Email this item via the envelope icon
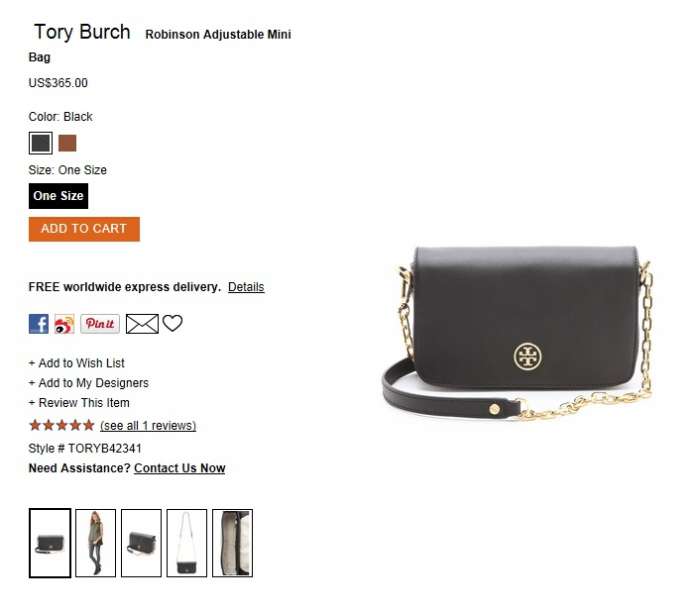 click(142, 324)
